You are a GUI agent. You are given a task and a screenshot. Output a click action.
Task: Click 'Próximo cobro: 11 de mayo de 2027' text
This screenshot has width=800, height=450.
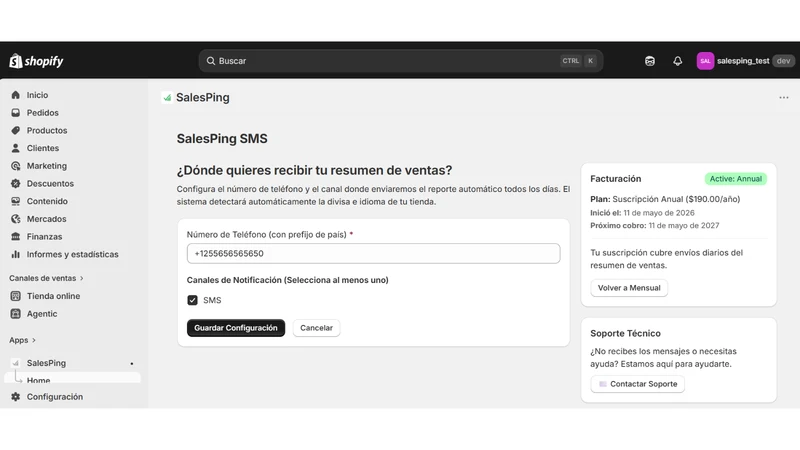(x=655, y=226)
